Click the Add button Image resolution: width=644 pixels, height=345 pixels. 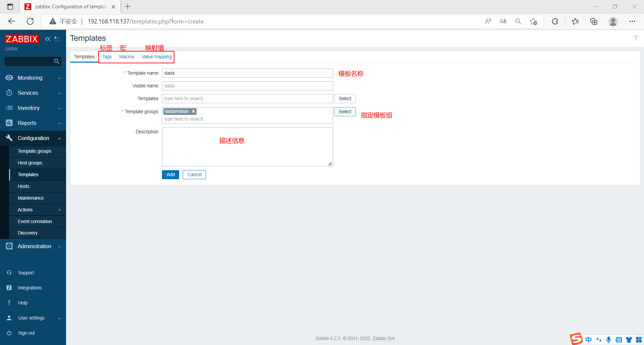[170, 175]
